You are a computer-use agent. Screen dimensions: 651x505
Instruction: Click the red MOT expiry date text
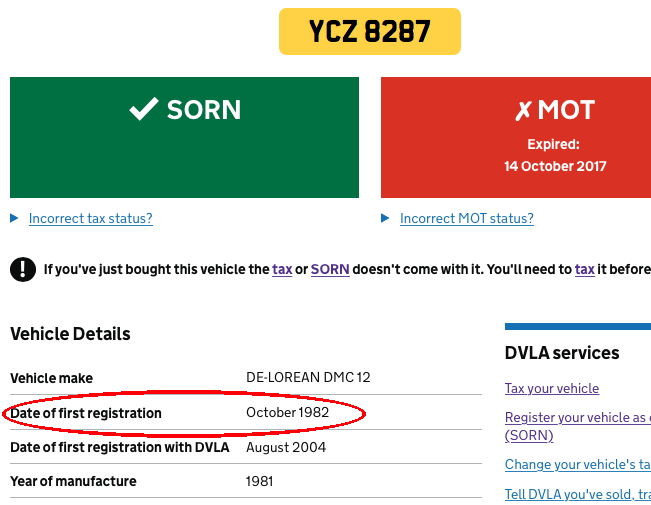[555, 166]
